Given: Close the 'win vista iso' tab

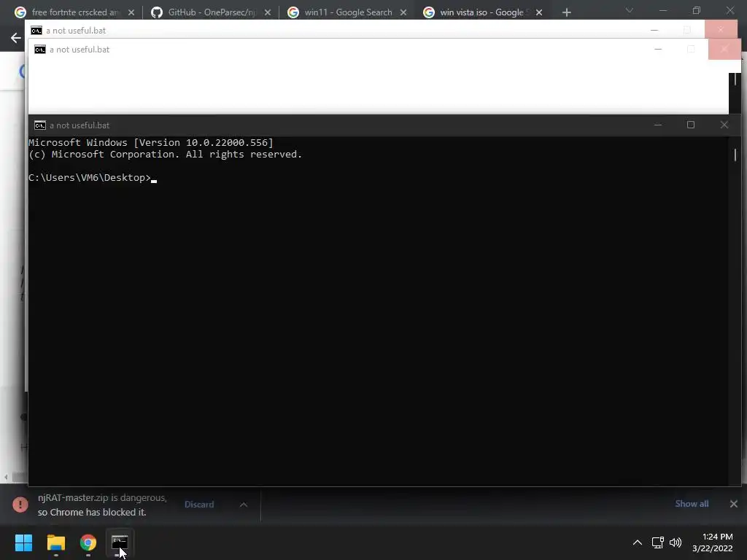Looking at the screenshot, I should (539, 12).
